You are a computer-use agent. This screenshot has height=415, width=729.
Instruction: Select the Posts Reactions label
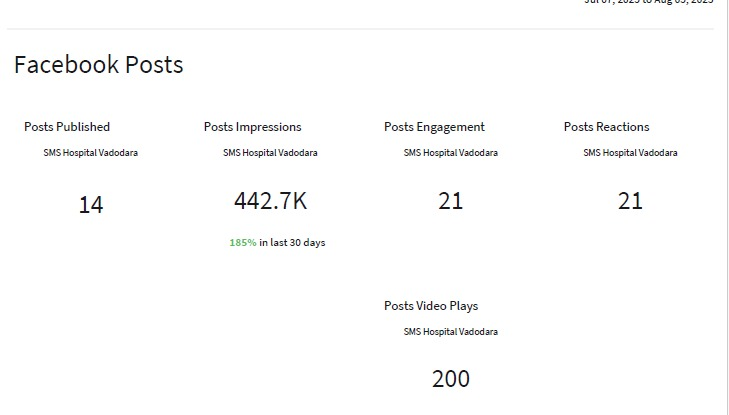click(x=606, y=127)
